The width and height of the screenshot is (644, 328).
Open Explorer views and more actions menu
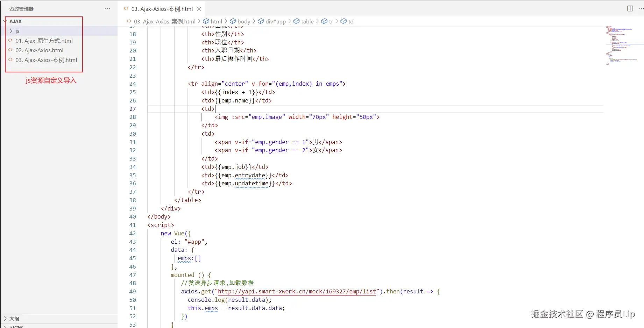coord(107,9)
